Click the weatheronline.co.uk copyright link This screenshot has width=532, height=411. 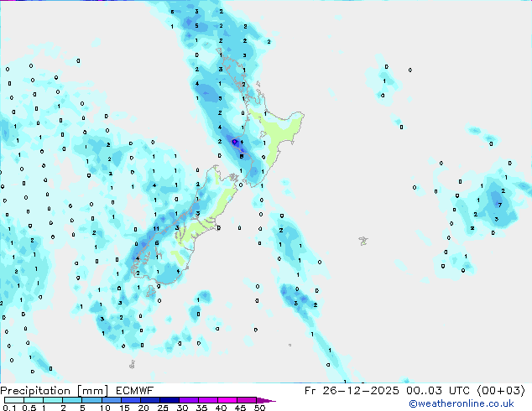462,403
